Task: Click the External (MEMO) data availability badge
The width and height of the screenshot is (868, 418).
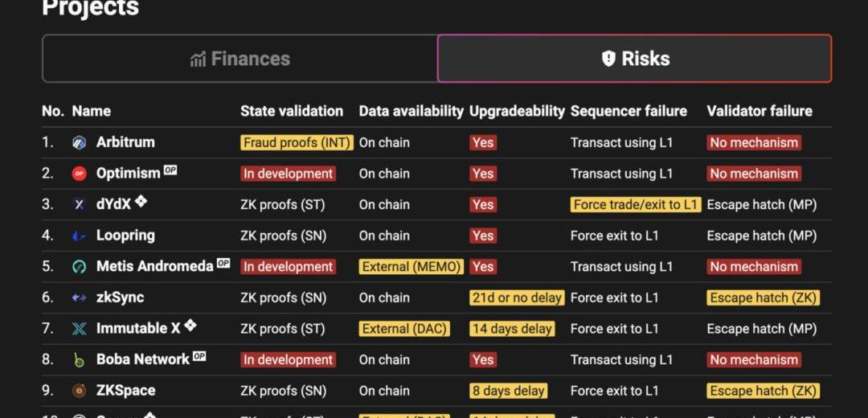Action: click(411, 267)
